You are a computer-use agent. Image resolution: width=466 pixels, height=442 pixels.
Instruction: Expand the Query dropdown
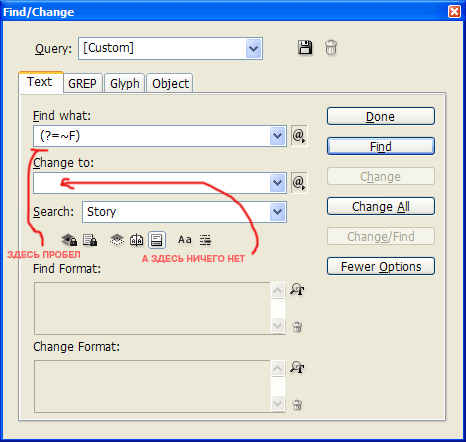tap(254, 49)
